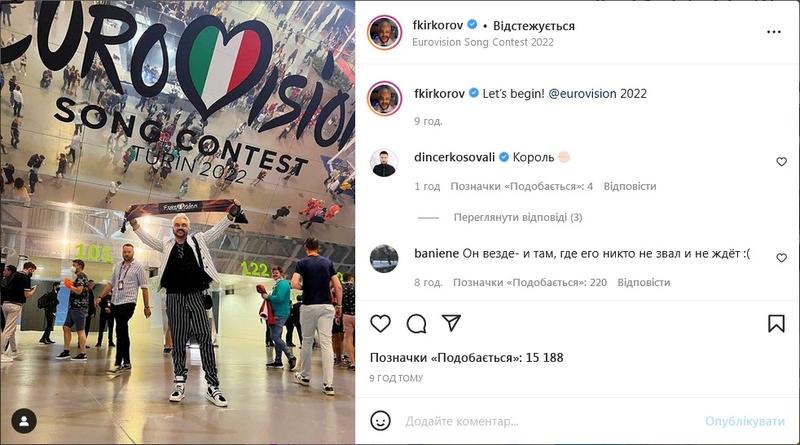This screenshot has width=800, height=445.
Task: Show tagged people icon on photo
Action: pyautogui.click(x=24, y=421)
